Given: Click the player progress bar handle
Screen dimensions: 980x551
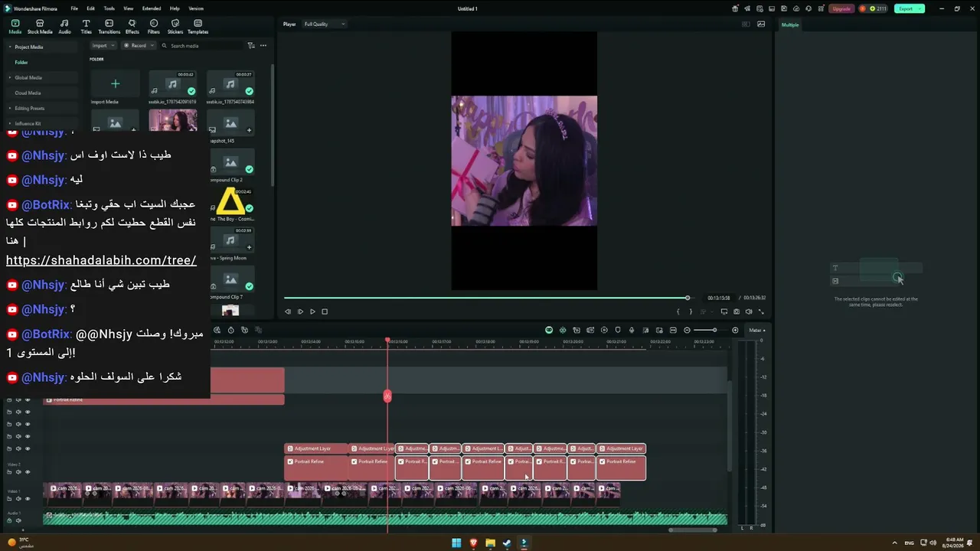Looking at the screenshot, I should click(x=688, y=298).
